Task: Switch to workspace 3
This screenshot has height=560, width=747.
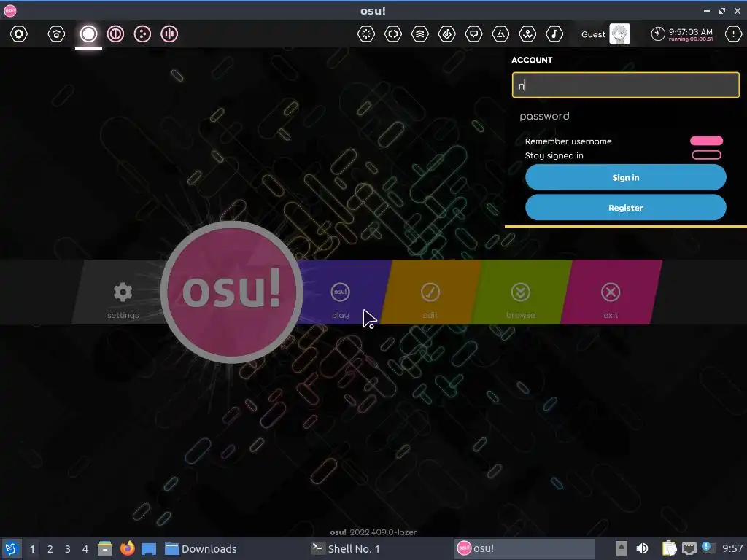Action: (x=68, y=549)
